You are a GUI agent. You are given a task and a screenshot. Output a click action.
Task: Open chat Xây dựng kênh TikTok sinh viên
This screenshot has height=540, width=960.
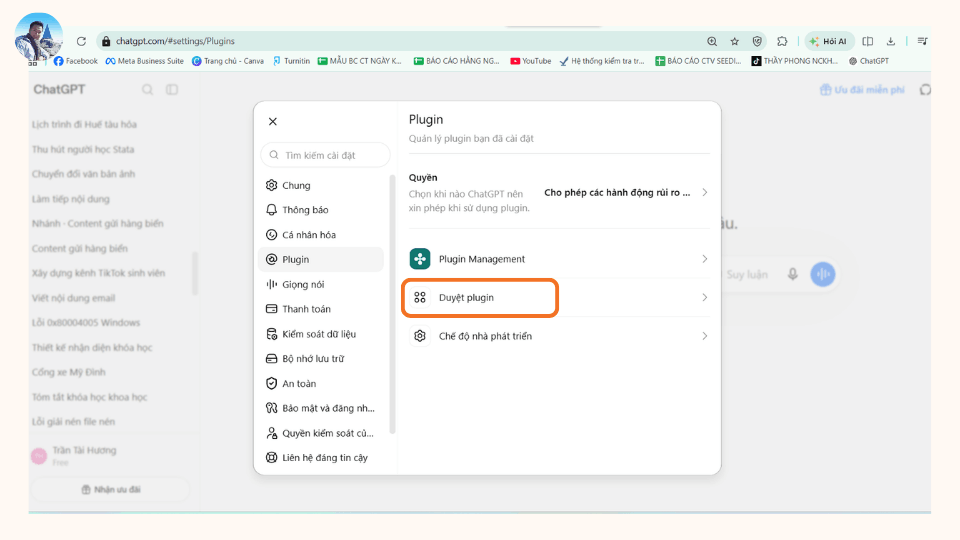99,273
